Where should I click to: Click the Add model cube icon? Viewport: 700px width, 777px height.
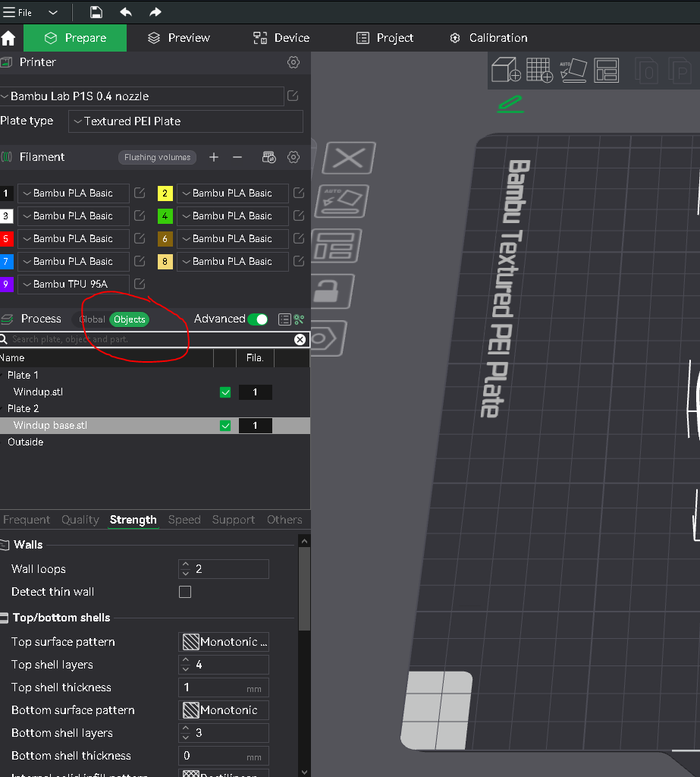(505, 70)
